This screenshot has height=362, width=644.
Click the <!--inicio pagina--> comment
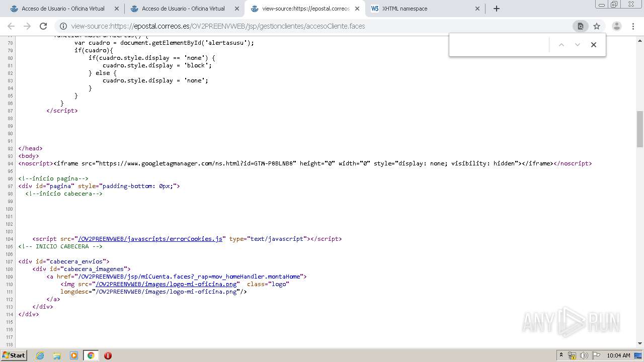[x=53, y=178]
